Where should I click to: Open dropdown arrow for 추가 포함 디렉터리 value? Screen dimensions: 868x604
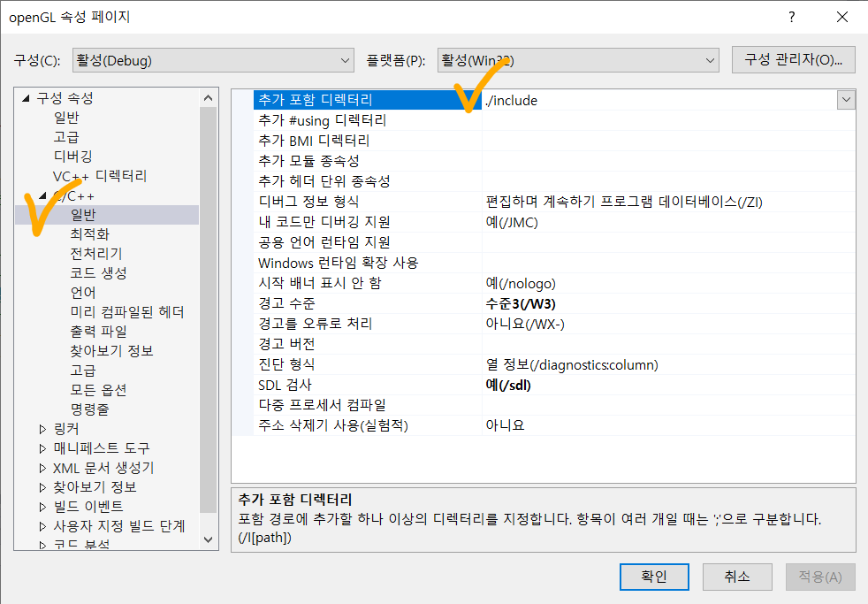point(846,100)
